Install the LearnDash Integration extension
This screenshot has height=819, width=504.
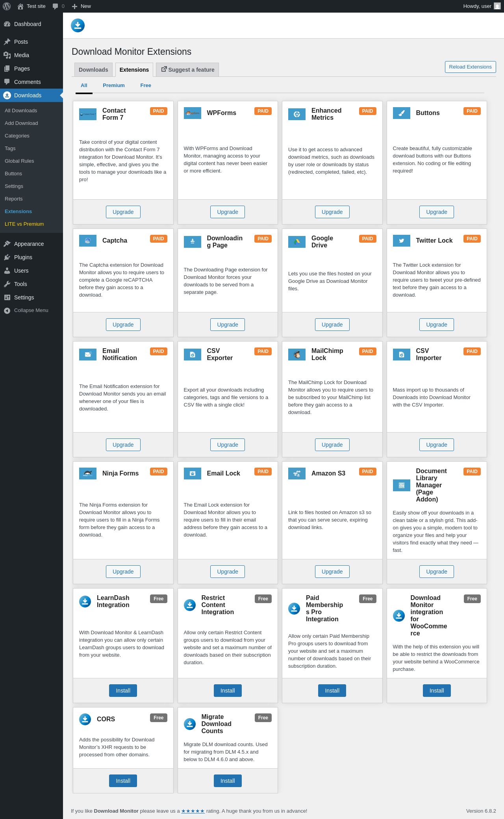(x=123, y=691)
